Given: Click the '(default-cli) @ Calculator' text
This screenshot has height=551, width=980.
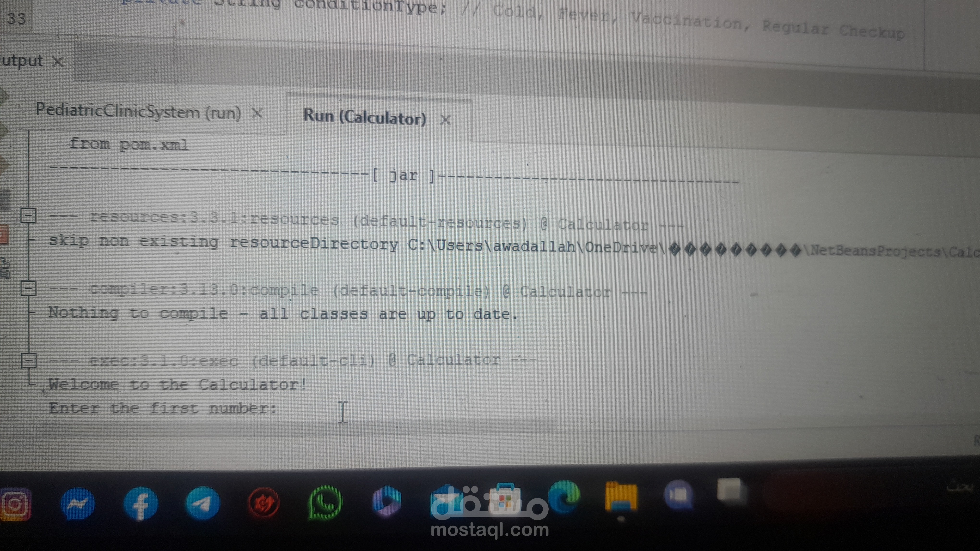Looking at the screenshot, I should point(376,360).
